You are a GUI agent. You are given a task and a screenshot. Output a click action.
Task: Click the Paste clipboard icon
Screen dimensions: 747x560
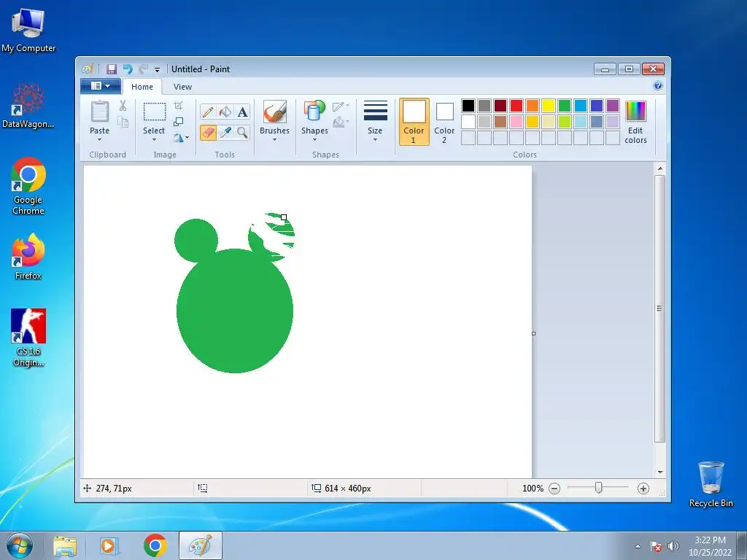99,112
